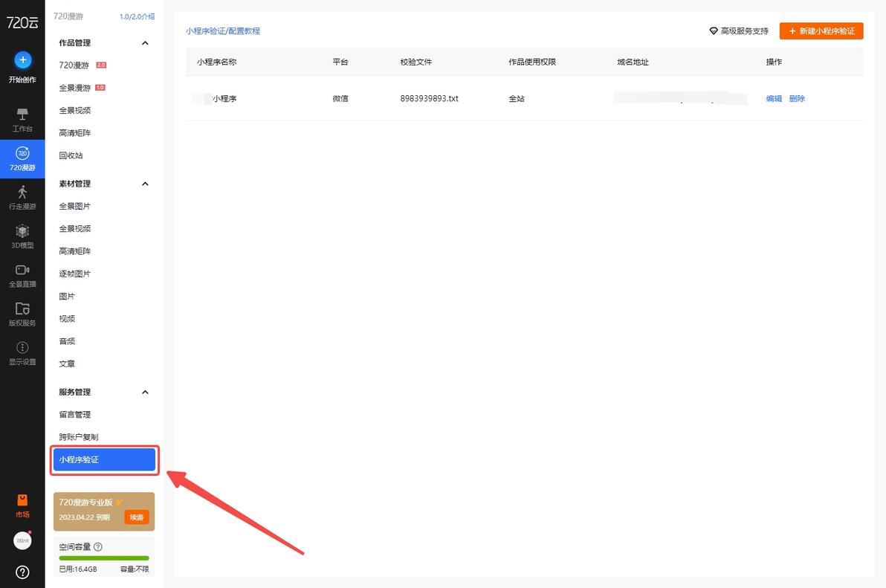Click 高级服务支持 link
886x588 pixels.
point(744,31)
